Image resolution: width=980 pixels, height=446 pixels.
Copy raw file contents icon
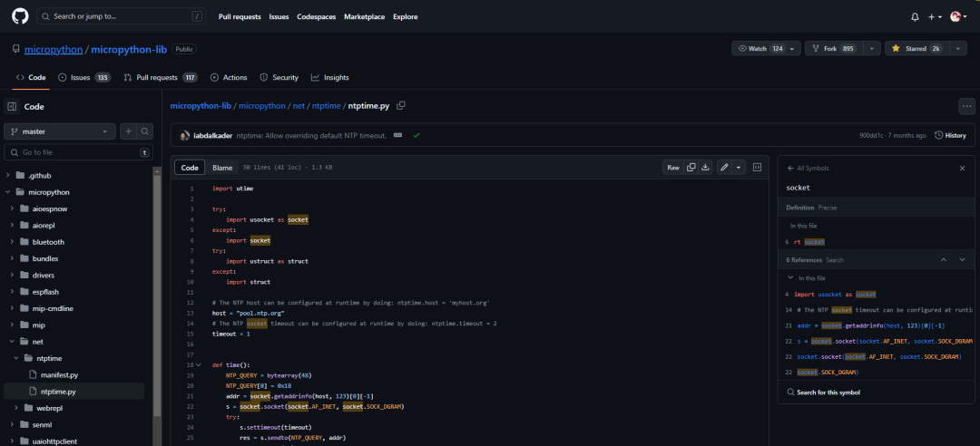pyautogui.click(x=691, y=168)
